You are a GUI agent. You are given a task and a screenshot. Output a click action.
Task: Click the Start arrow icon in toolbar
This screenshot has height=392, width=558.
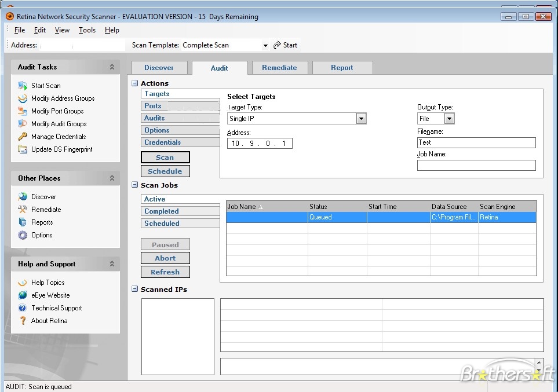(x=277, y=45)
